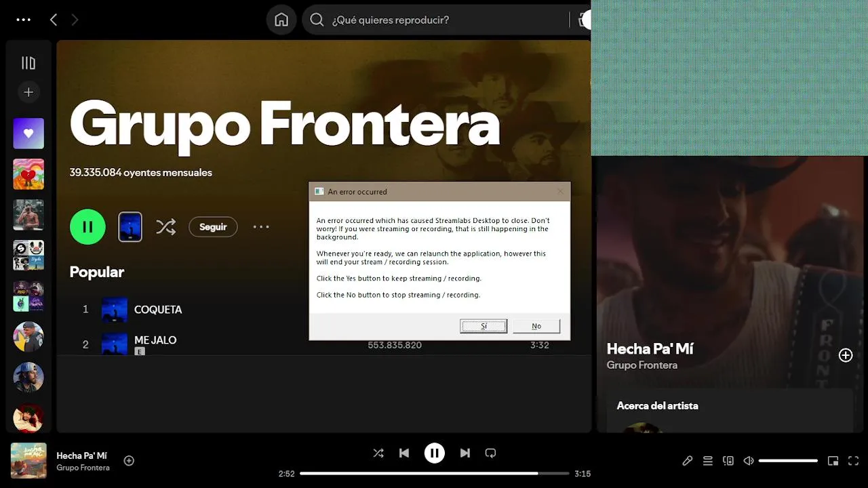The height and width of the screenshot is (488, 868).
Task: Seek on the song progress bar
Action: click(x=434, y=474)
